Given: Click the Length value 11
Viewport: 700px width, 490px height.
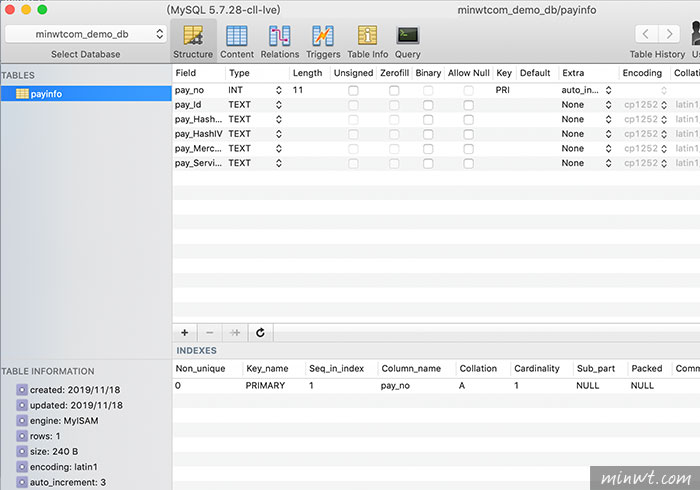Looking at the screenshot, I should point(298,90).
